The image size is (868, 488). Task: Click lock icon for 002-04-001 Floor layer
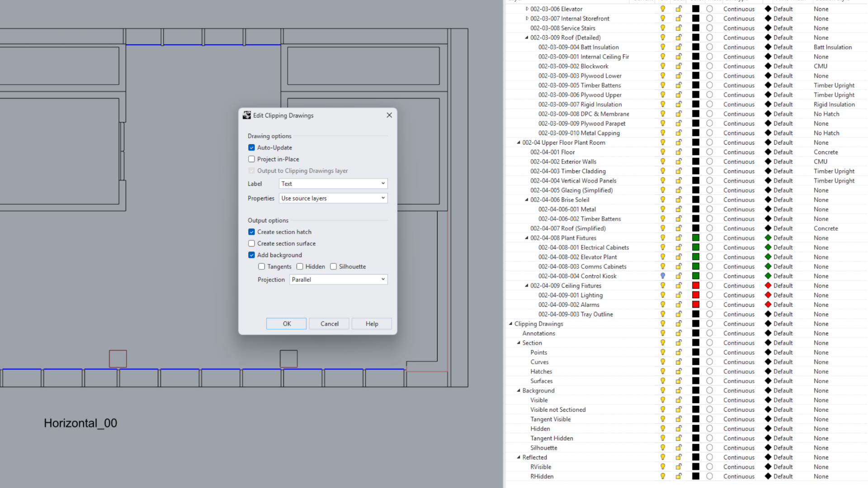coord(679,152)
